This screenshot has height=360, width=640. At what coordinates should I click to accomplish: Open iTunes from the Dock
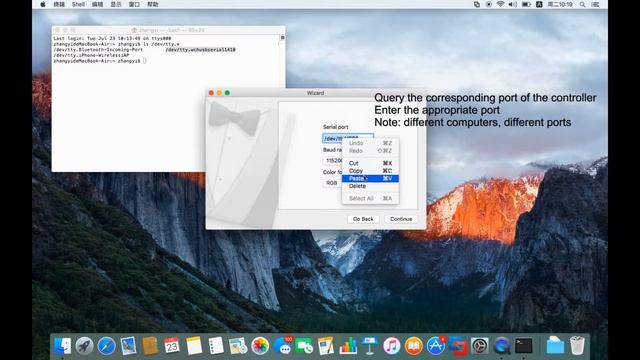391,346
